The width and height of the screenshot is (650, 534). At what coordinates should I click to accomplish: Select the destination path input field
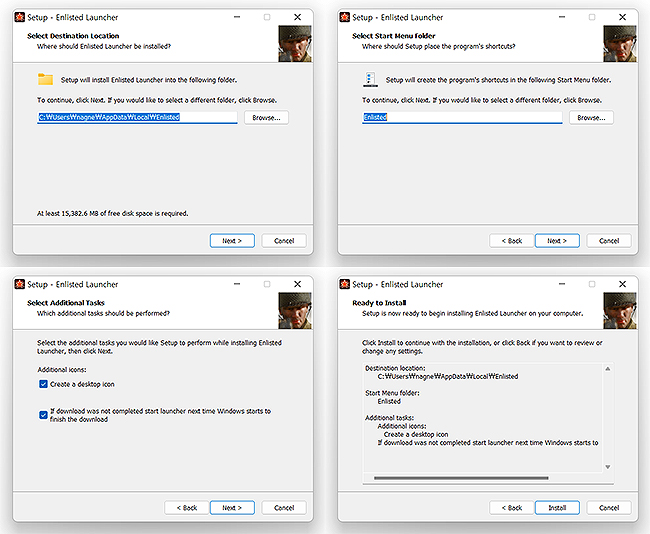[x=137, y=117]
